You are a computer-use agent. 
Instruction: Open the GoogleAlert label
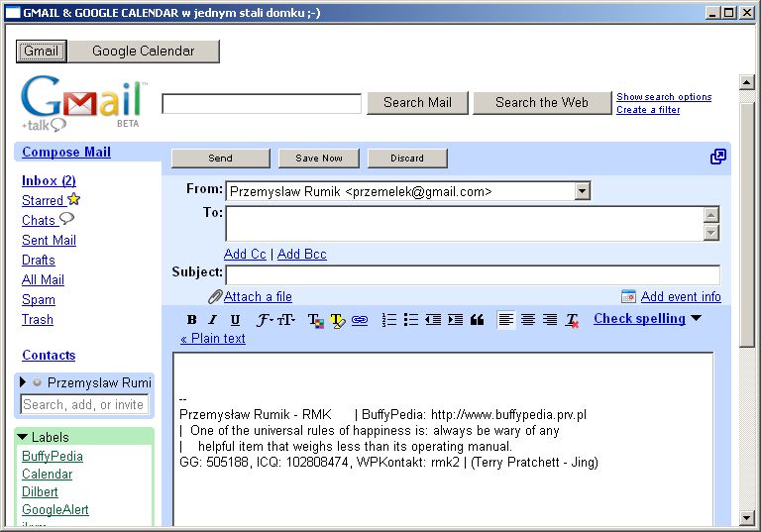tap(55, 509)
